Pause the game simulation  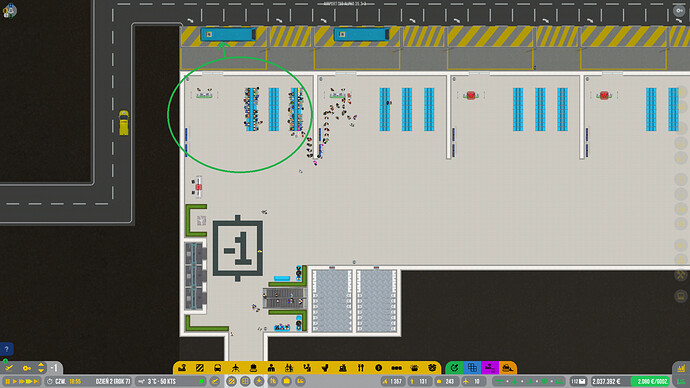coord(7,381)
